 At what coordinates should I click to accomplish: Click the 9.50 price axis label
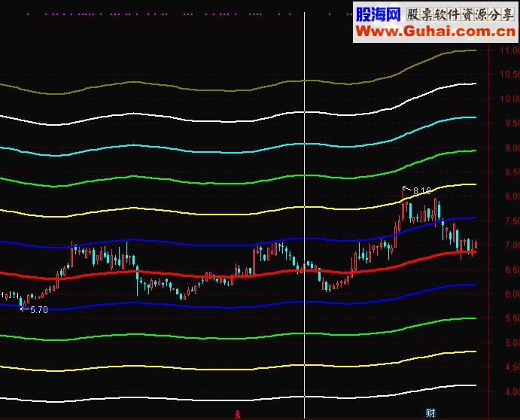point(512,123)
